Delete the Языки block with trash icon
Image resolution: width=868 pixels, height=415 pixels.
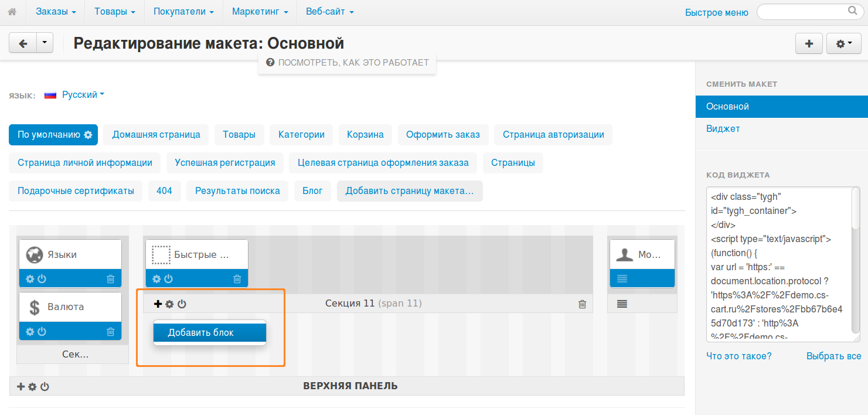110,279
